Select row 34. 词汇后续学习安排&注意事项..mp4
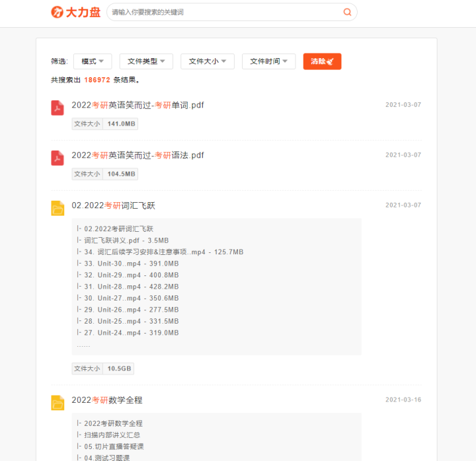Screen dimensions: 476x461 [160, 252]
